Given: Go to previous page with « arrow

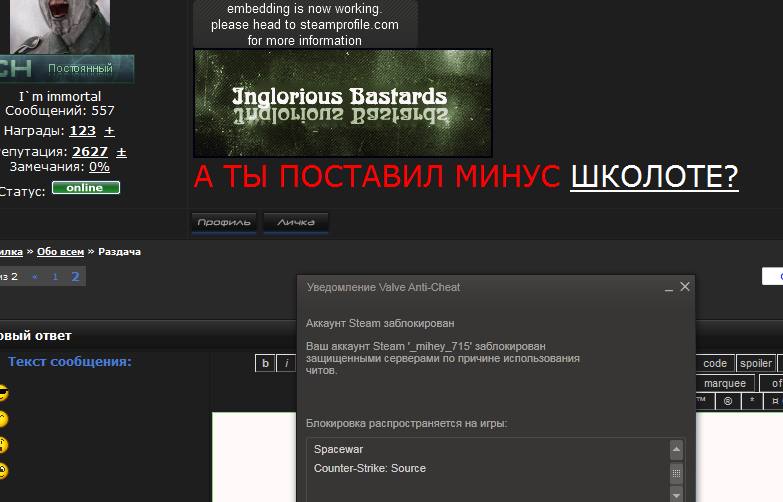Looking at the screenshot, I should [35, 277].
